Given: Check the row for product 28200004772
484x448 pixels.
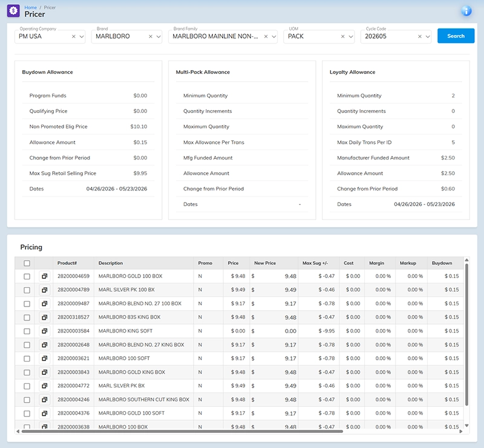Looking at the screenshot, I should click(27, 386).
